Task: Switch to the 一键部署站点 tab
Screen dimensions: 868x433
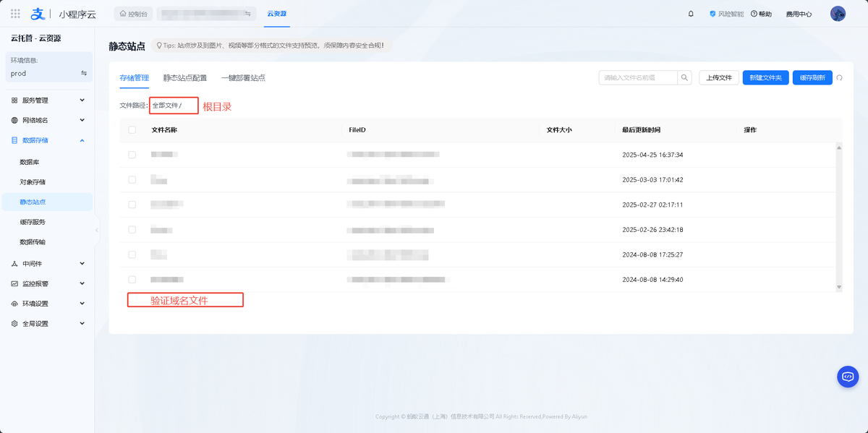Action: click(x=243, y=78)
